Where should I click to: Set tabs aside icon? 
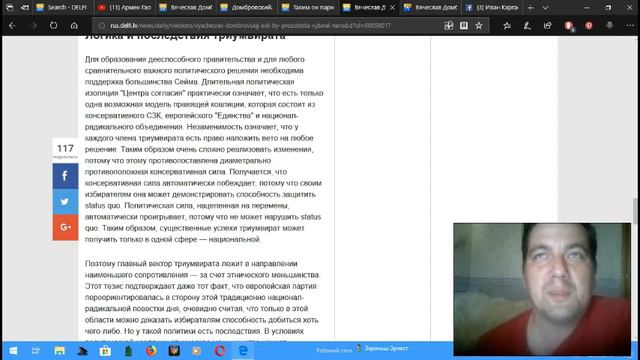(24, 7)
